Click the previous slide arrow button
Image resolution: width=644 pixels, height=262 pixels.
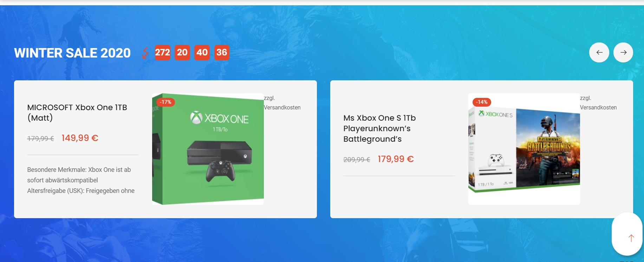599,52
